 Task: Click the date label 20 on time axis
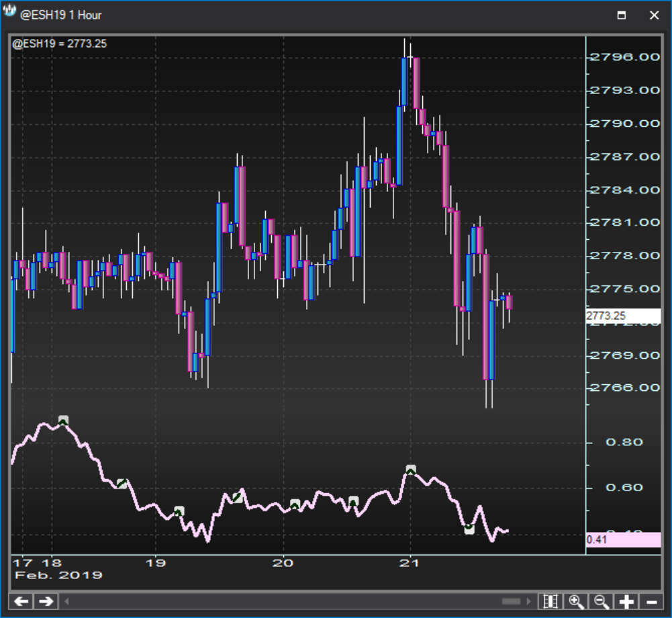(283, 563)
